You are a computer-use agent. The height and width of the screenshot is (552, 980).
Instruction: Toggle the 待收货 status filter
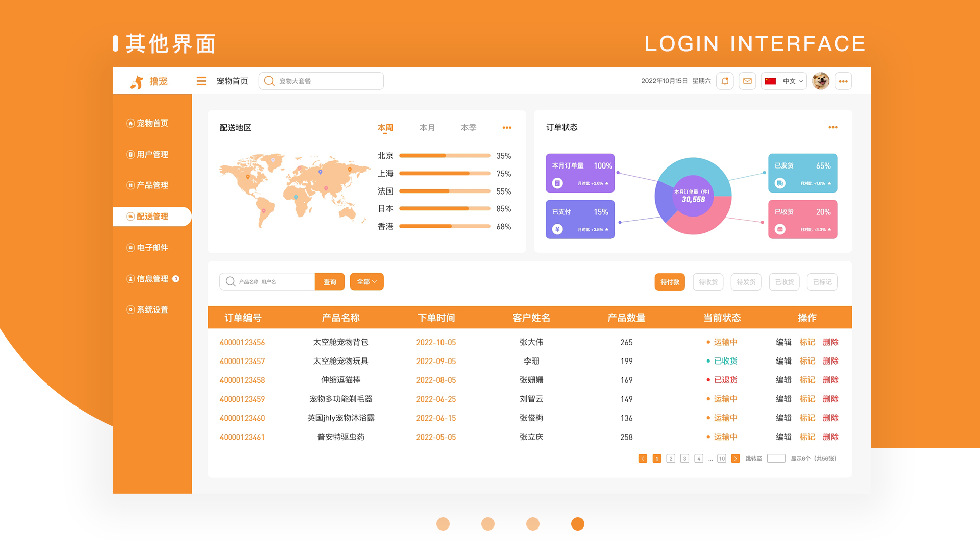point(708,282)
